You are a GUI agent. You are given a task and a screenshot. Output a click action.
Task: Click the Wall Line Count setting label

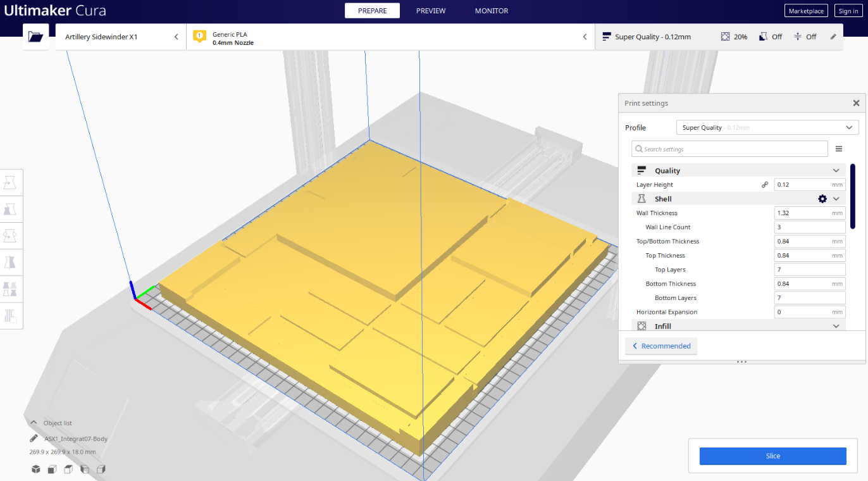[668, 227]
